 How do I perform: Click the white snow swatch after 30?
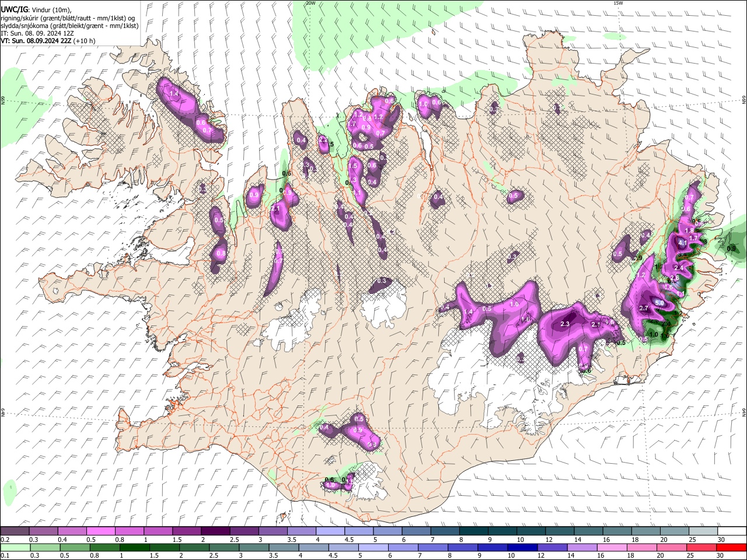pyautogui.click(x=732, y=531)
